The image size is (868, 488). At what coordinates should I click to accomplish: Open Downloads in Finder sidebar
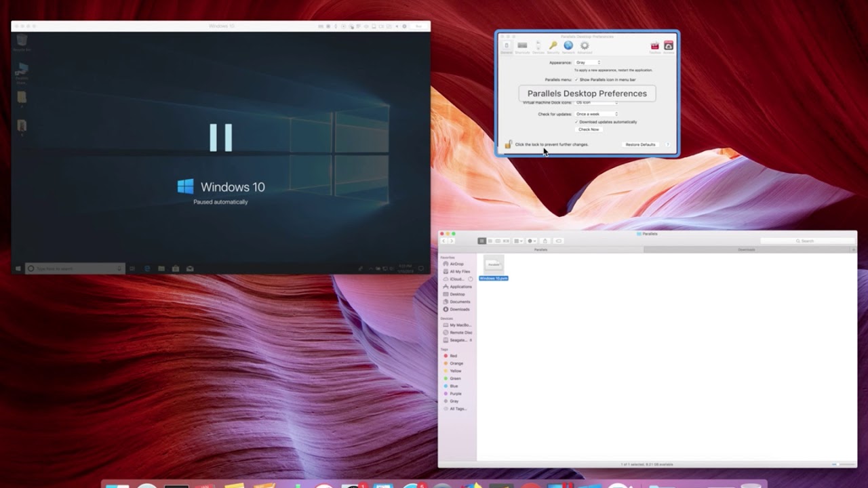point(457,309)
